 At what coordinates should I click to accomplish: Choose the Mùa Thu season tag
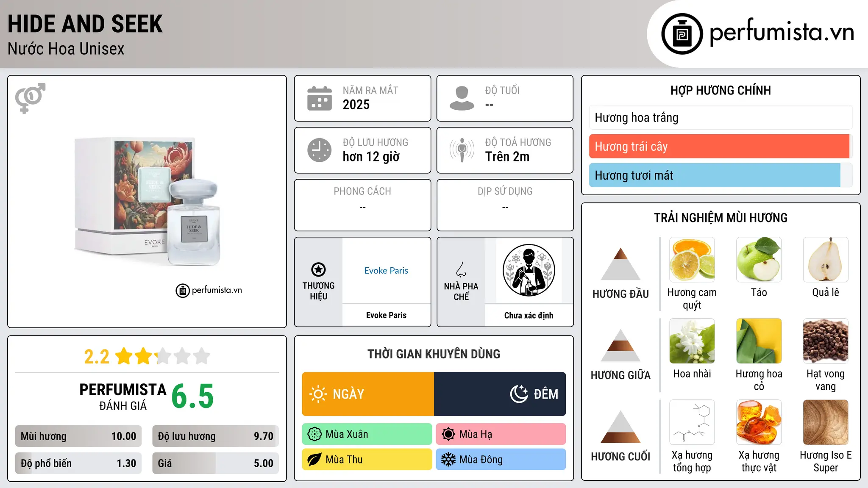pyautogui.click(x=367, y=460)
